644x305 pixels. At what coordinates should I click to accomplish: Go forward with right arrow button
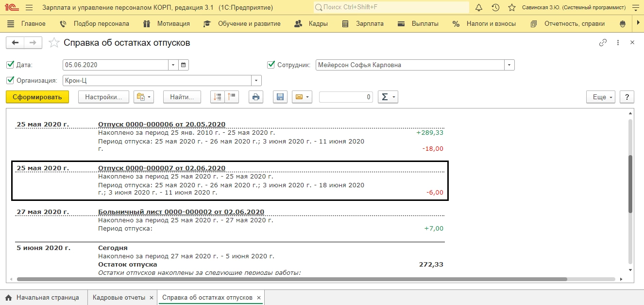tap(33, 43)
